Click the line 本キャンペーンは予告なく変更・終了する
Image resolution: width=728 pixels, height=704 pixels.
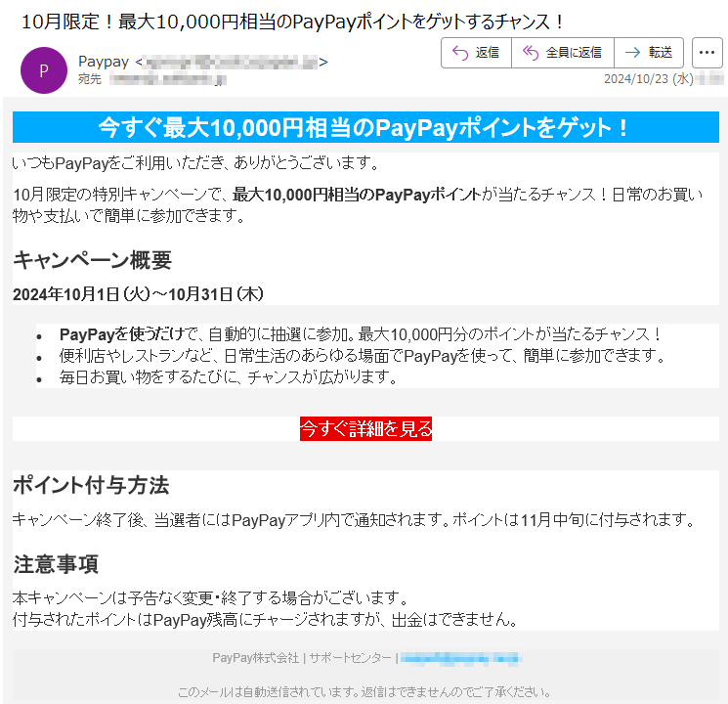click(x=210, y=597)
